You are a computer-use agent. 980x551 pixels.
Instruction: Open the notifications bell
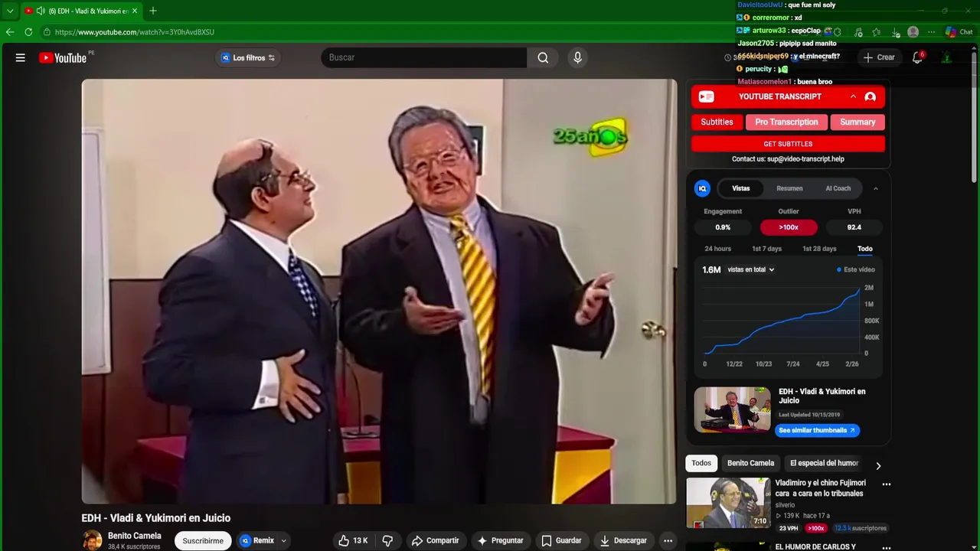click(917, 57)
